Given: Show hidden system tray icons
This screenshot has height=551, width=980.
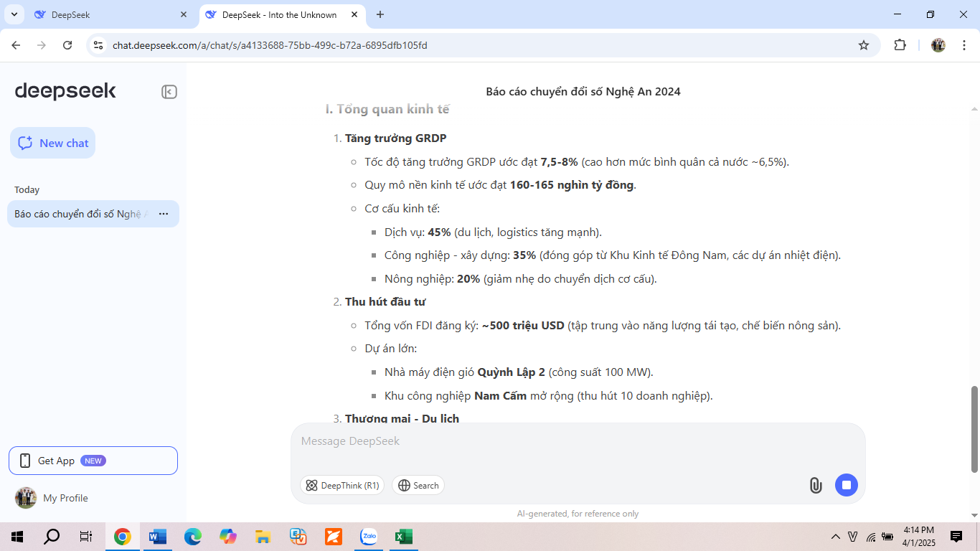Looking at the screenshot, I should (835, 537).
